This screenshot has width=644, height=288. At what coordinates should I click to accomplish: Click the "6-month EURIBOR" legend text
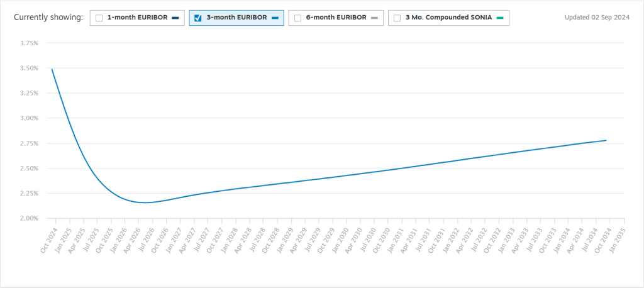[x=336, y=18]
